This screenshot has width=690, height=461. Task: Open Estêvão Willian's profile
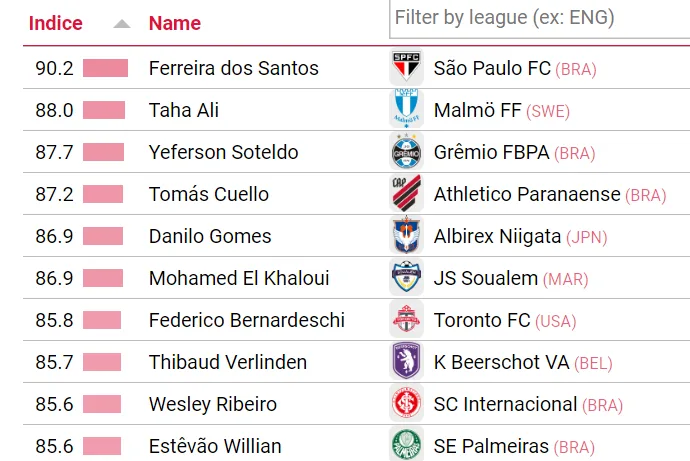tap(215, 446)
